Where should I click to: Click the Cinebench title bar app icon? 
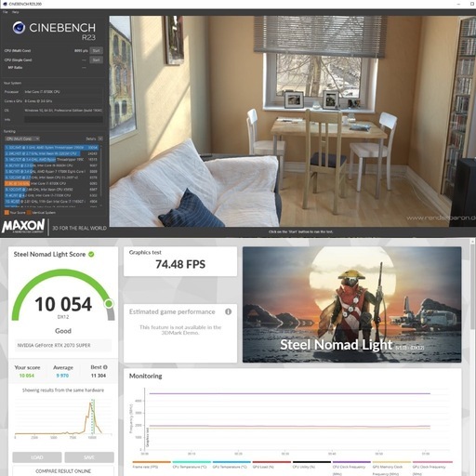(5, 4)
